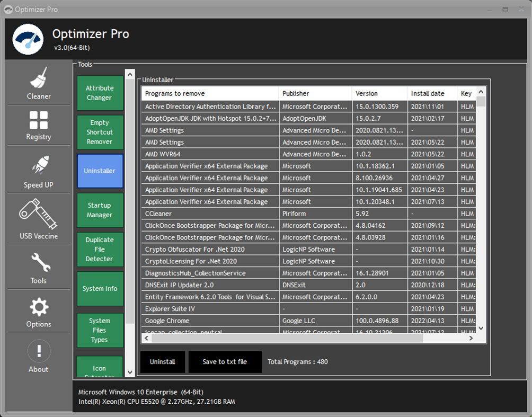The height and width of the screenshot is (417, 532).
Task: Open the Options gear icon
Action: click(x=39, y=307)
